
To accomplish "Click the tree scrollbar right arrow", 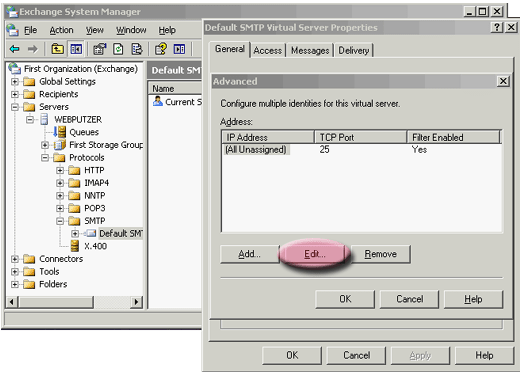I will click(x=135, y=302).
